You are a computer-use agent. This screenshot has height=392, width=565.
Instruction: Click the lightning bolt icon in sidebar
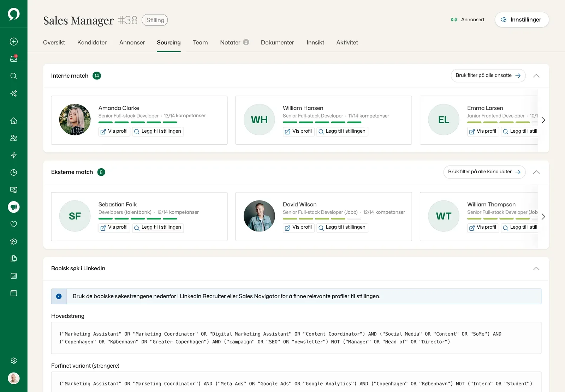(x=14, y=155)
